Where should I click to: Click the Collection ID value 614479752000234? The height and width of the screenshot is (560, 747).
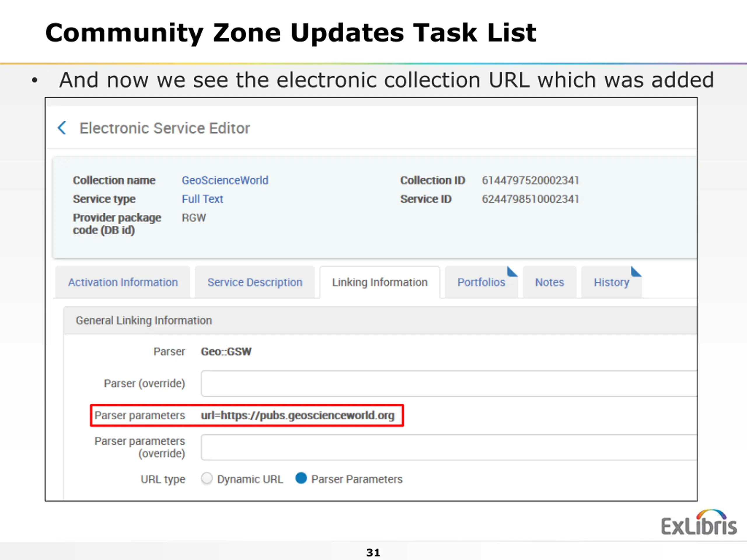pyautogui.click(x=530, y=180)
